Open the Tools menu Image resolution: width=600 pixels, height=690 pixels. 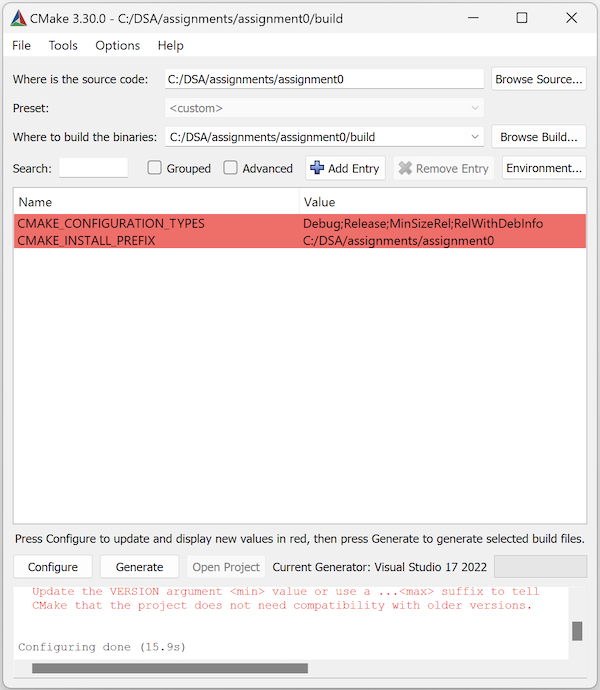coord(63,45)
